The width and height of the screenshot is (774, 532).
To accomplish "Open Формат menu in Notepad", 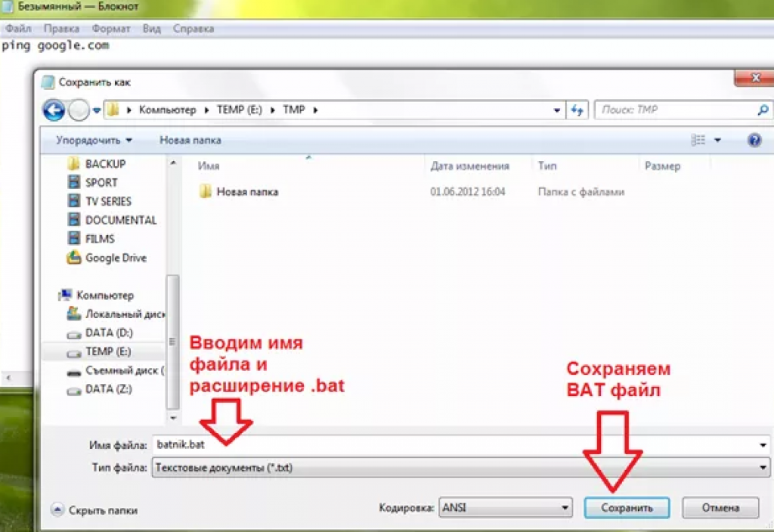I will [111, 29].
